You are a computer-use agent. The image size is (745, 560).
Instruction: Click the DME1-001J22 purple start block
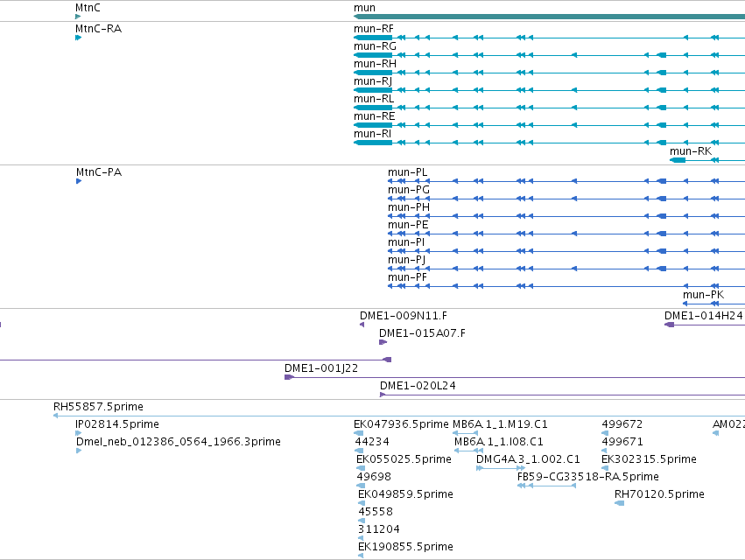[x=289, y=377]
